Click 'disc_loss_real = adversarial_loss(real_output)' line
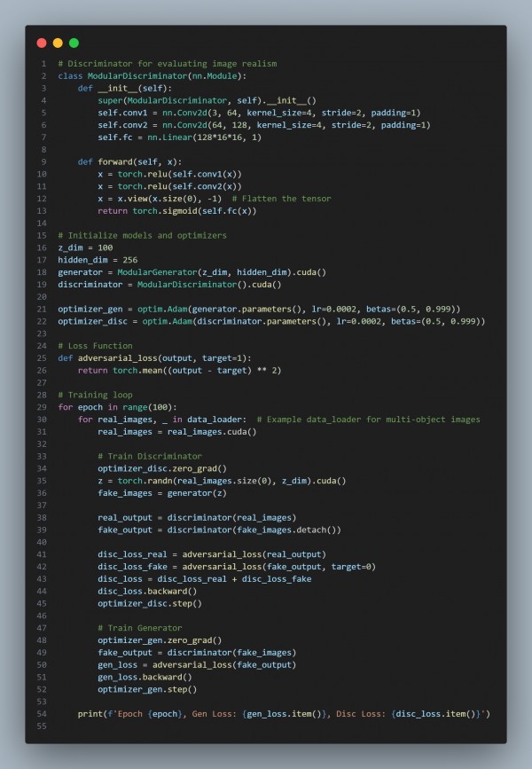Screen dimensions: 532x769 (212, 554)
